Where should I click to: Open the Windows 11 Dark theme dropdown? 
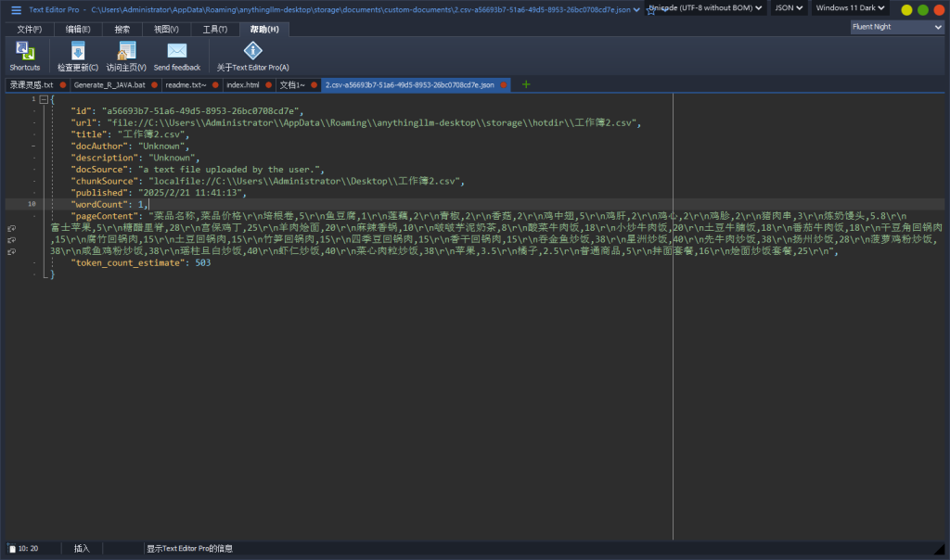click(850, 8)
